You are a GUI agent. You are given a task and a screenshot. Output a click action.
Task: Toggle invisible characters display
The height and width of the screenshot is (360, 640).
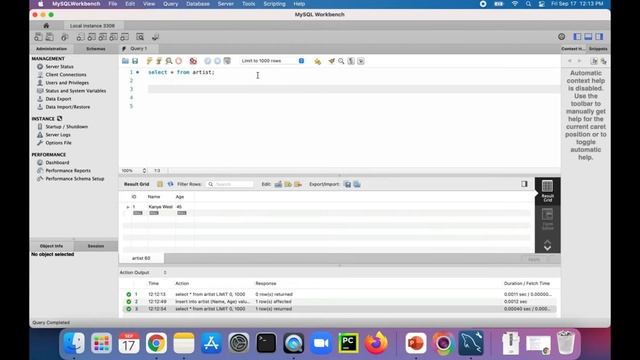pyautogui.click(x=351, y=61)
